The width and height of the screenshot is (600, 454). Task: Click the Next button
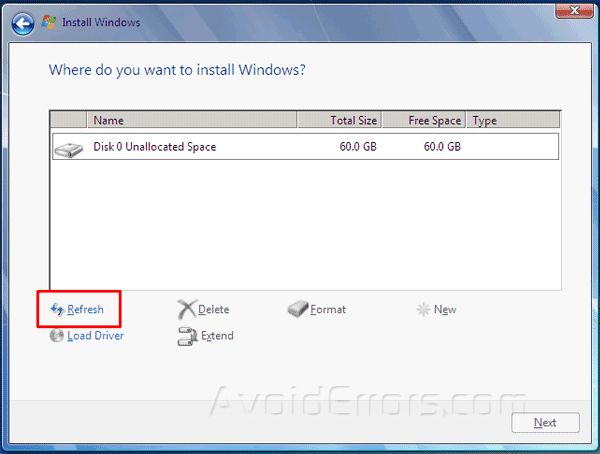coord(545,423)
